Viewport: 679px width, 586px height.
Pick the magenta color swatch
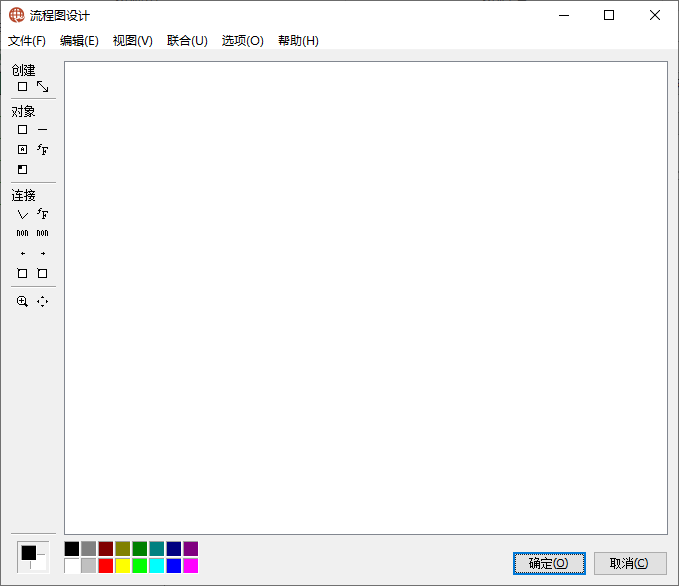coord(191,566)
